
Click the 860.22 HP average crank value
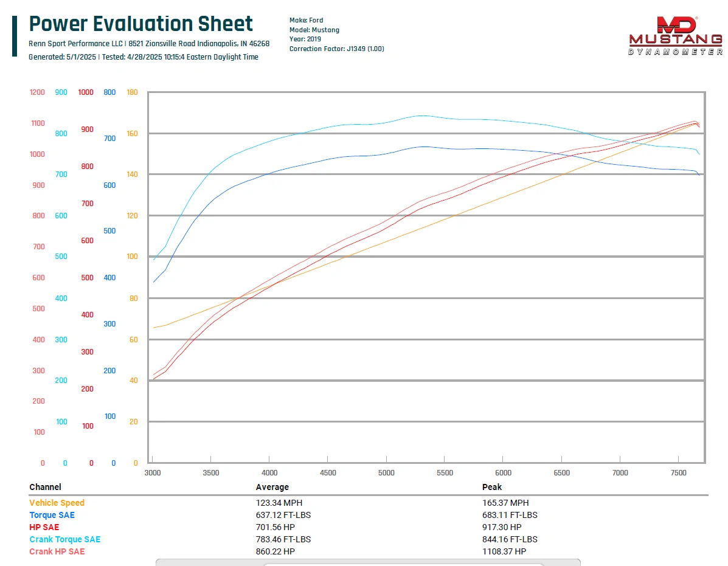click(276, 551)
